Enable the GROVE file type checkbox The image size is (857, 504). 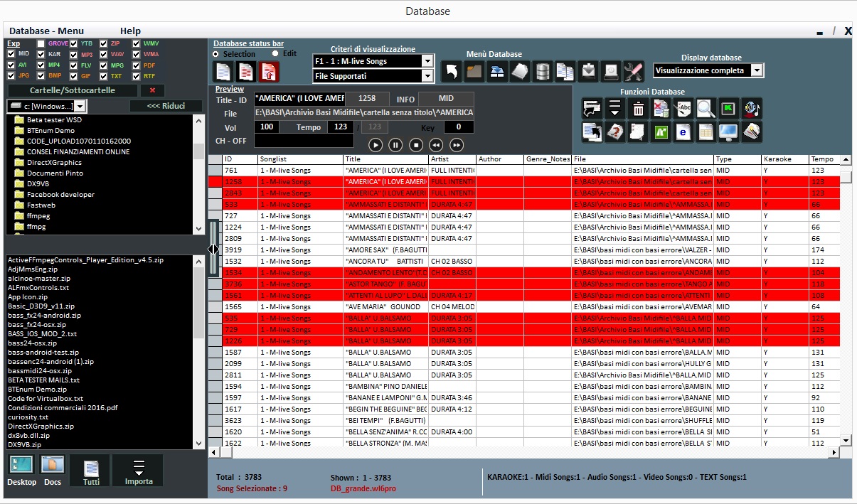click(41, 44)
